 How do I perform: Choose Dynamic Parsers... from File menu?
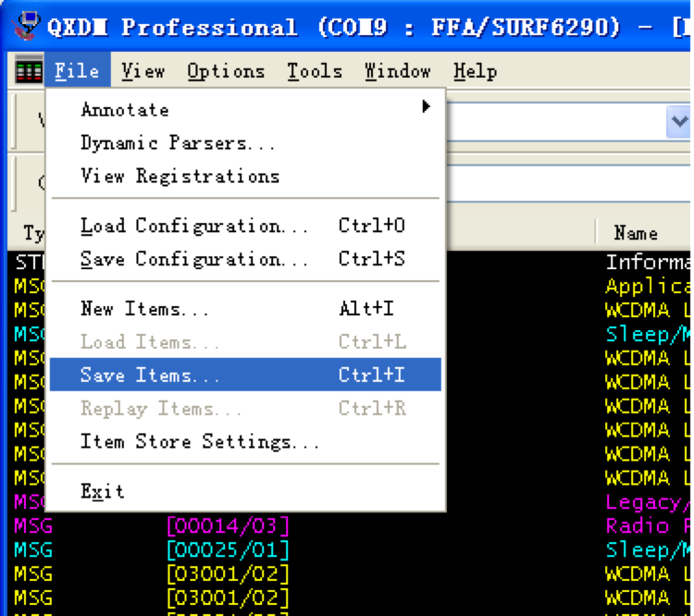[245, 143]
